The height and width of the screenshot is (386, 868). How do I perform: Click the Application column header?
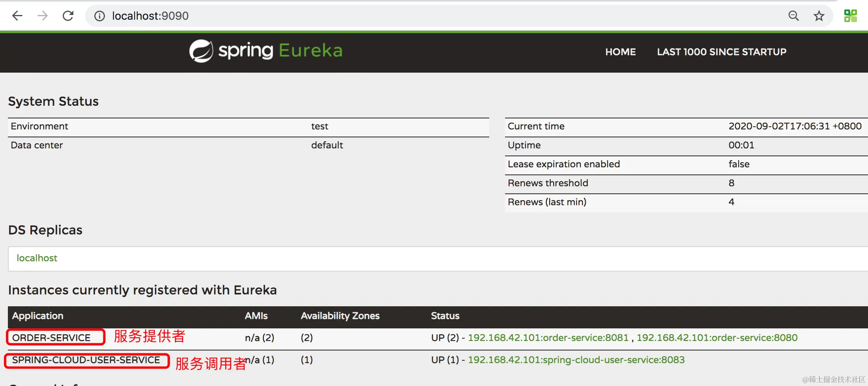(x=37, y=316)
